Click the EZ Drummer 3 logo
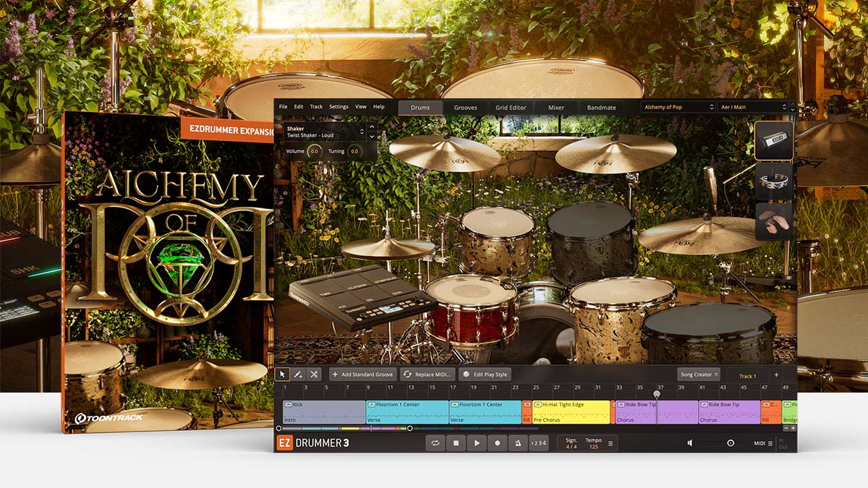The image size is (868, 488). tap(313, 443)
